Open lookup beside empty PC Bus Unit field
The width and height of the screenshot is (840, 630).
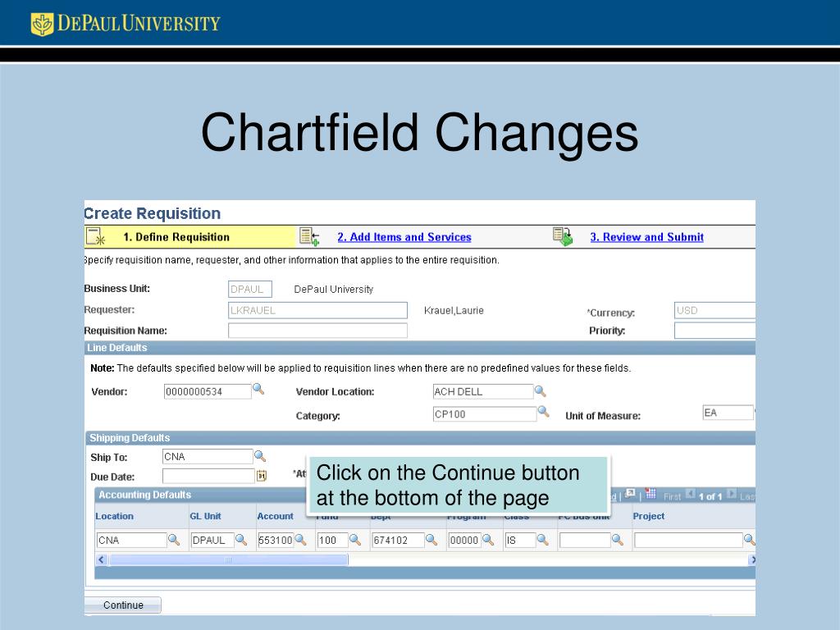617,540
